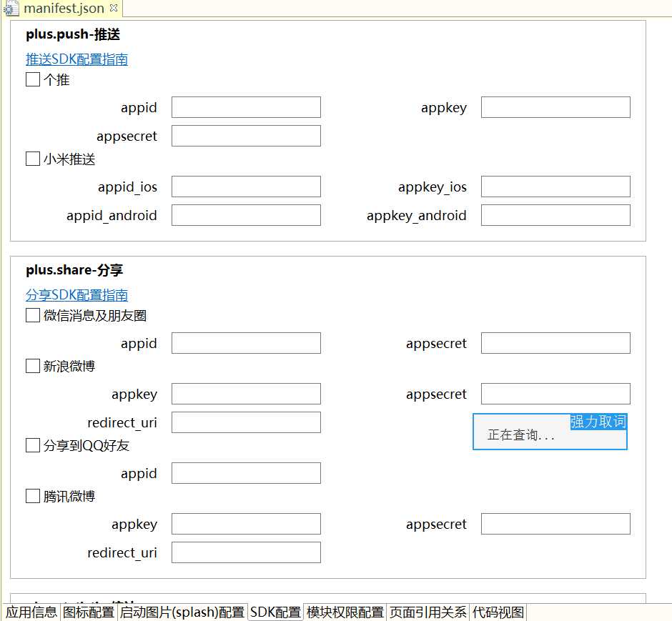
Task: Open the 图标配置 tab
Action: coord(89,612)
